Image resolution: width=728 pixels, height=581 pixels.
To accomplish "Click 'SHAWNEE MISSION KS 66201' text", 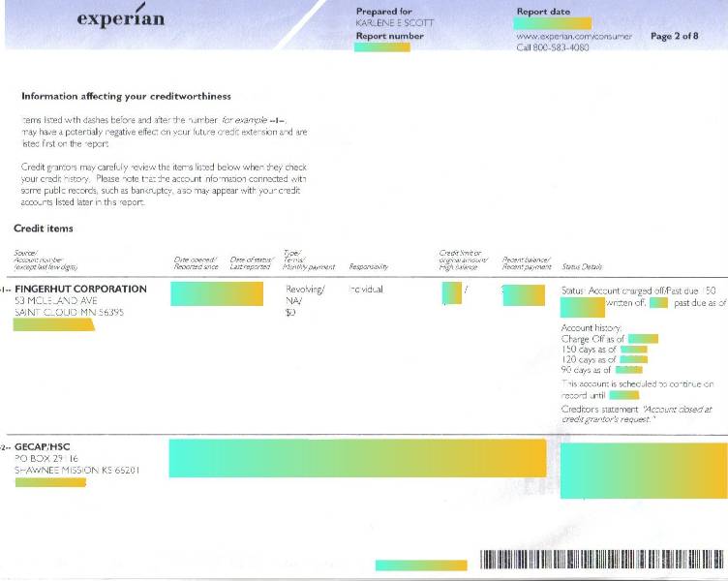I will pyautogui.click(x=77, y=470).
